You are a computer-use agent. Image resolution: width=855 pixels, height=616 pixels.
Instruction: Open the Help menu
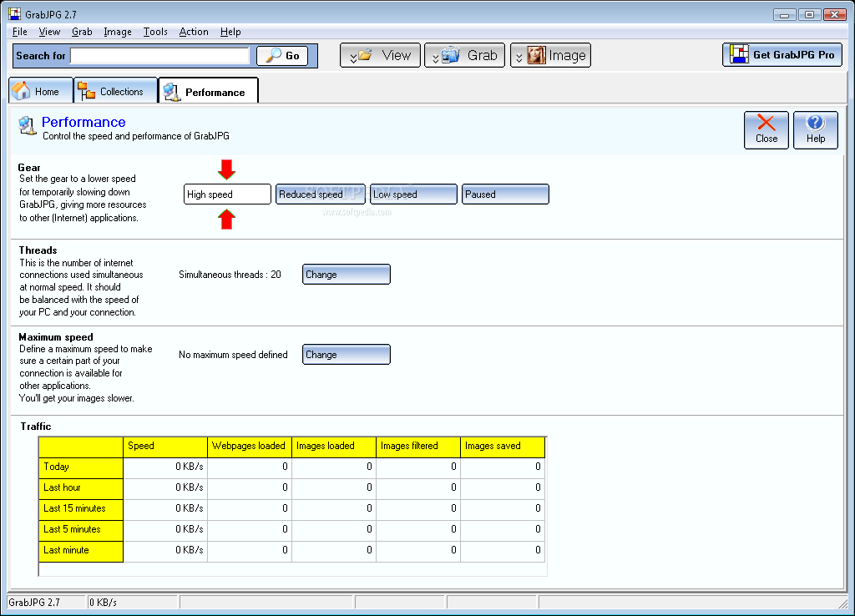[x=230, y=32]
